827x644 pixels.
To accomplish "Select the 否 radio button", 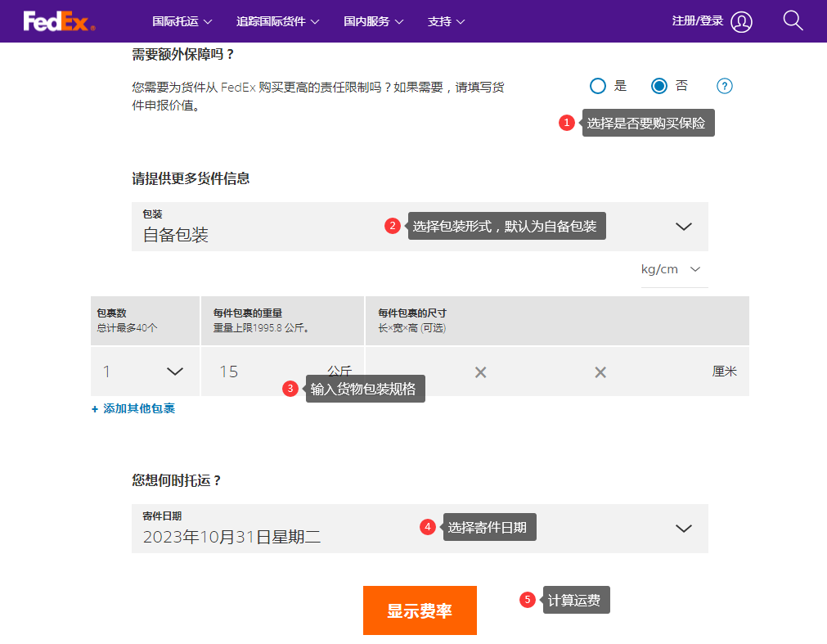I will pyautogui.click(x=659, y=86).
